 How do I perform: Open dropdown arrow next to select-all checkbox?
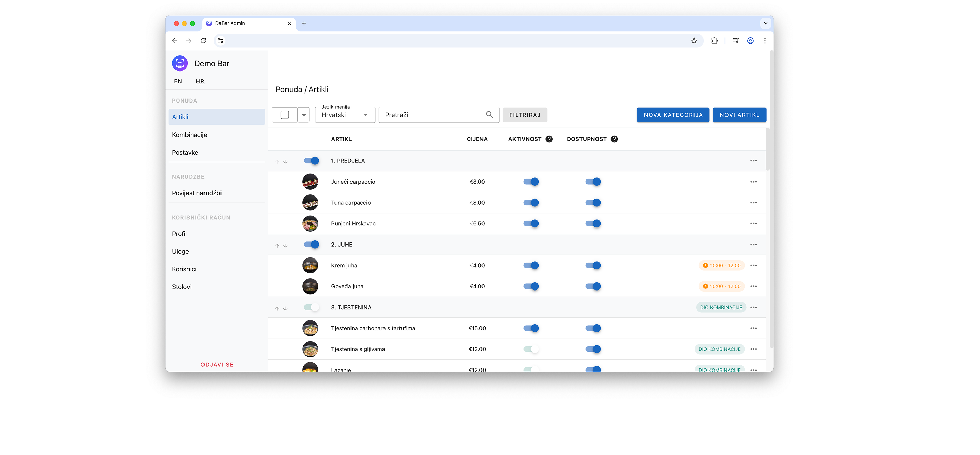tap(304, 115)
